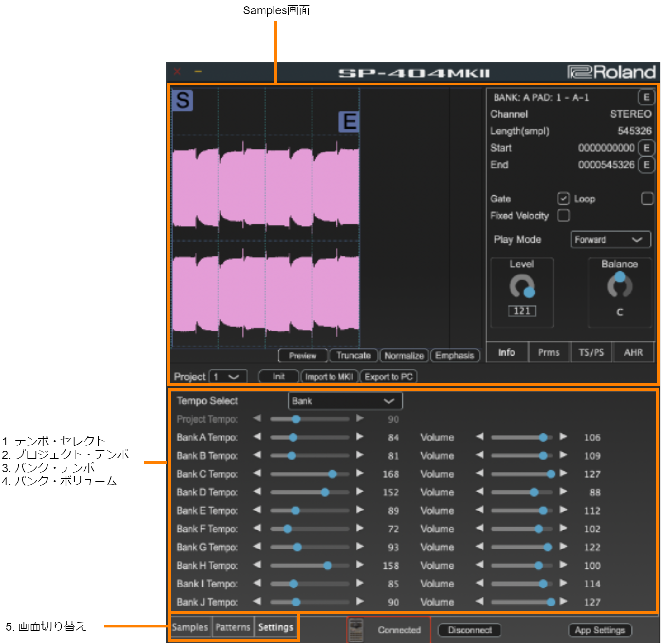Click the Bank C Tempo slider
This screenshot has width=662, height=644.
[309, 474]
